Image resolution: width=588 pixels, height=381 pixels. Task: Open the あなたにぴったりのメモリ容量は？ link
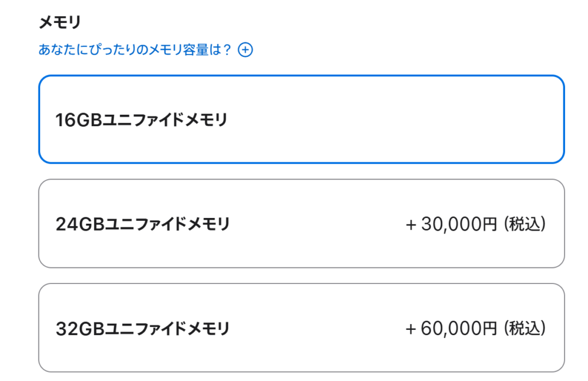pyautogui.click(x=135, y=49)
